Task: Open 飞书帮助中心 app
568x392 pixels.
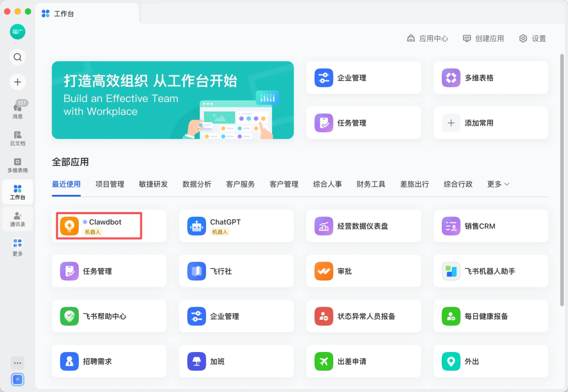Action: [109, 317]
